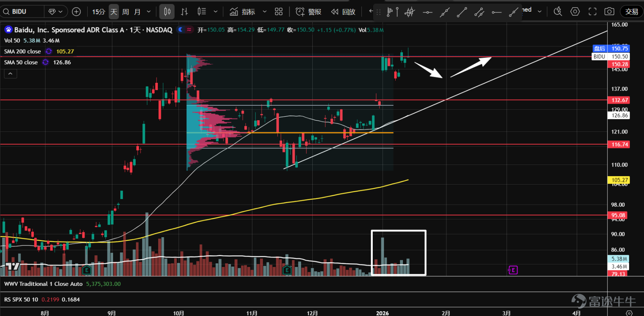Select the ray line drawing tool
Viewport: 644px width, 316px height.
pyautogui.click(x=513, y=12)
